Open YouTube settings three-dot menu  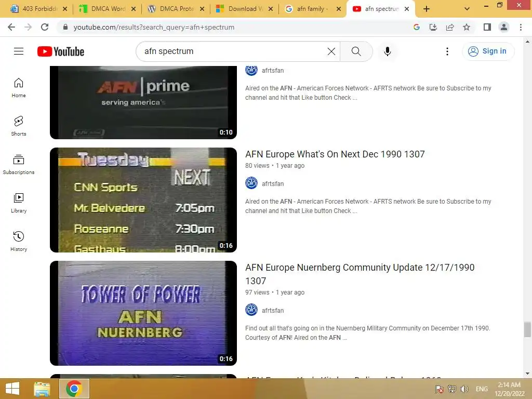tap(447, 51)
